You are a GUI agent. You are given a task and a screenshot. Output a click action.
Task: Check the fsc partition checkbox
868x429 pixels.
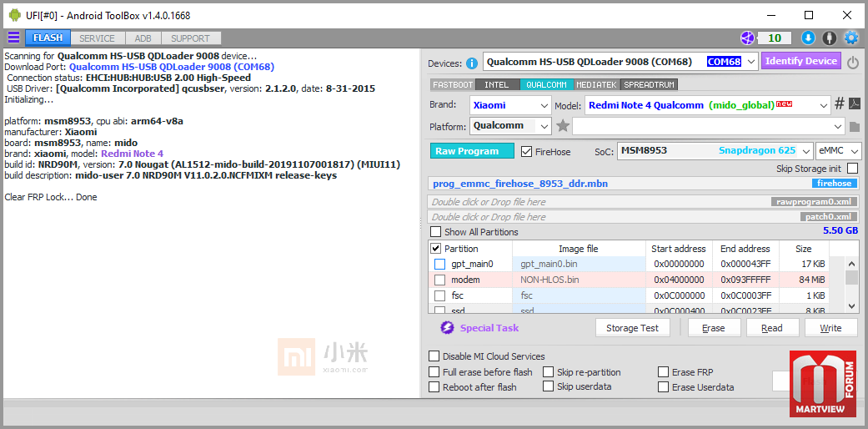coord(439,295)
